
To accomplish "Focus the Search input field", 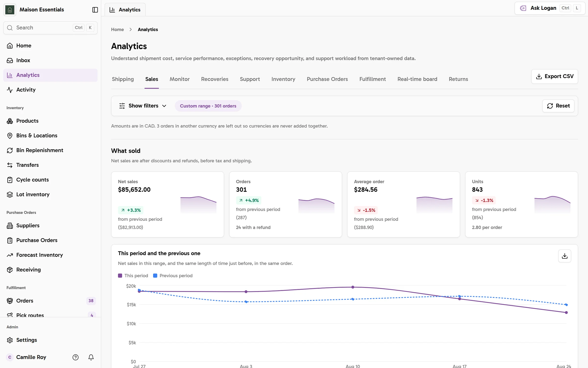I will coord(50,28).
